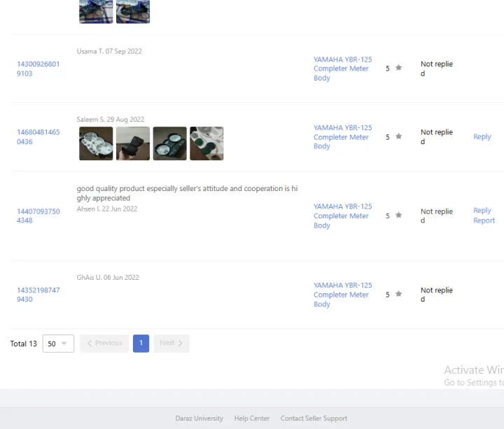The height and width of the screenshot is (429, 504).
Task: Open Daraz University footer link
Action: (199, 419)
